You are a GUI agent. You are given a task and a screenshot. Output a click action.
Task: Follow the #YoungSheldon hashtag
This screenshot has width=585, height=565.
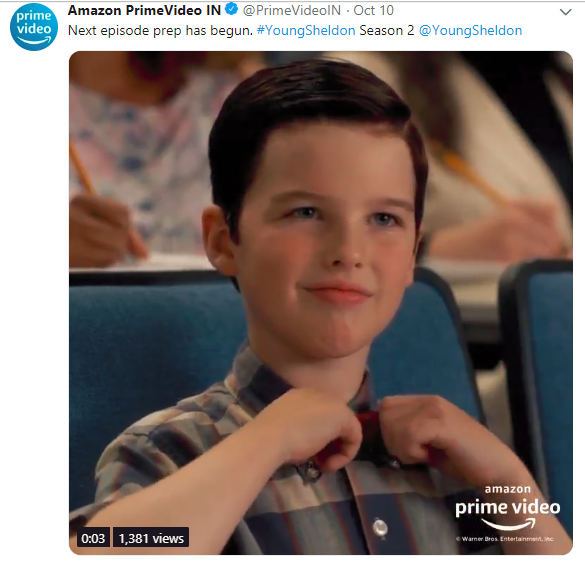click(306, 31)
